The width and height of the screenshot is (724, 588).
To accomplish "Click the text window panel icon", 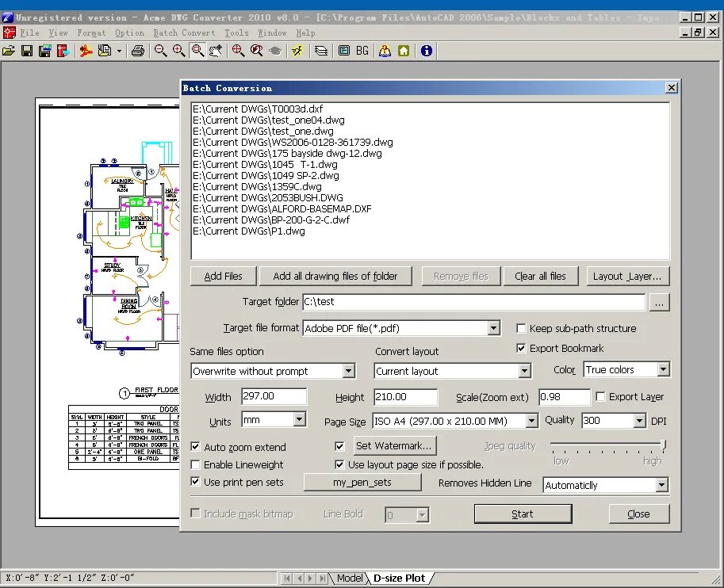I will (x=344, y=51).
